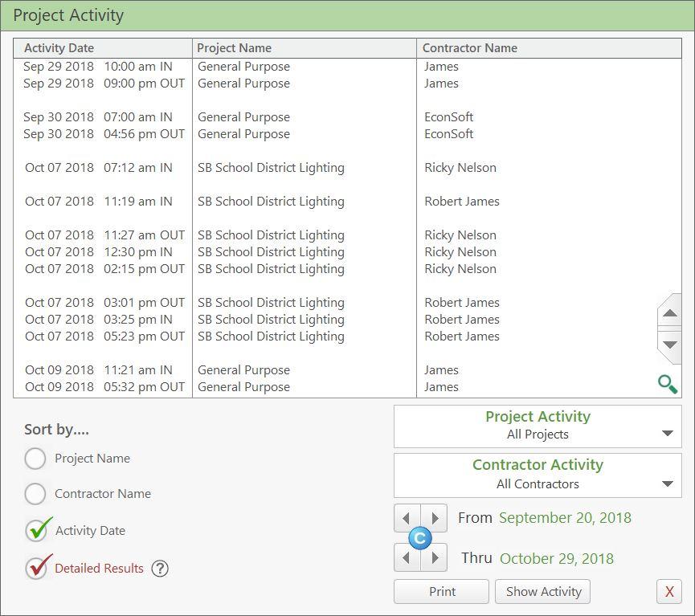Click the Contractor Name column header
This screenshot has width=695, height=616.
(x=550, y=48)
